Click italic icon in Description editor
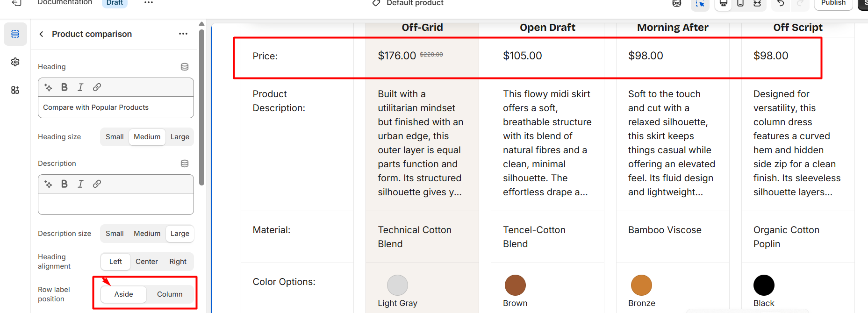 80,184
